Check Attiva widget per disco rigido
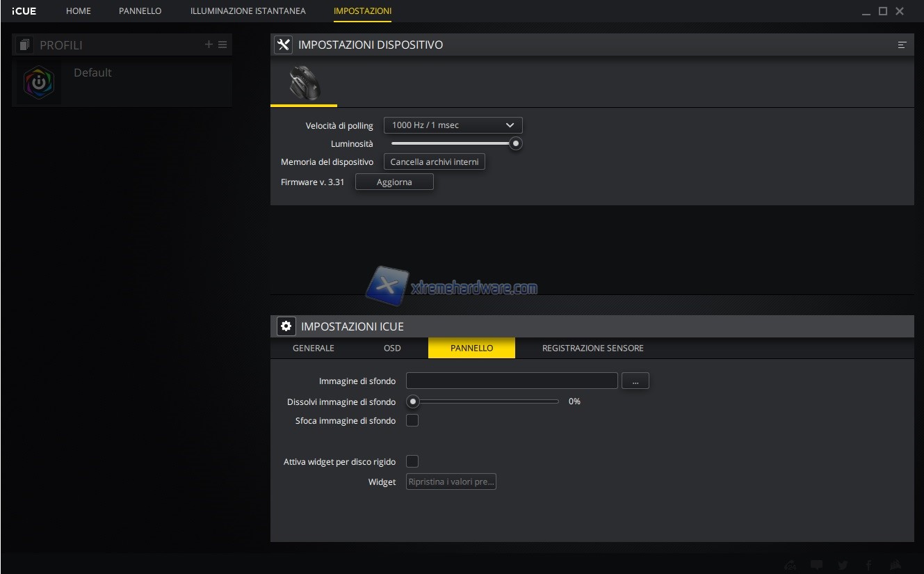Screen dimensions: 924x574 tap(412, 461)
